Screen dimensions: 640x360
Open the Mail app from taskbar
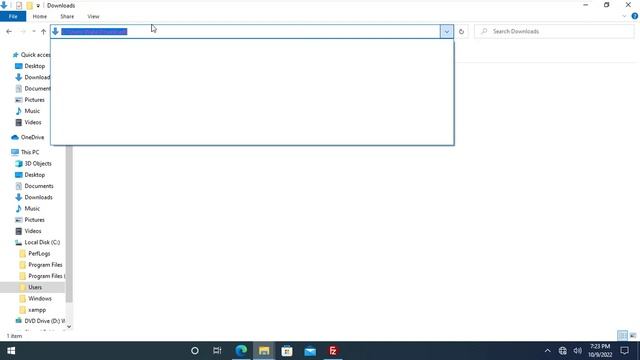pos(310,351)
